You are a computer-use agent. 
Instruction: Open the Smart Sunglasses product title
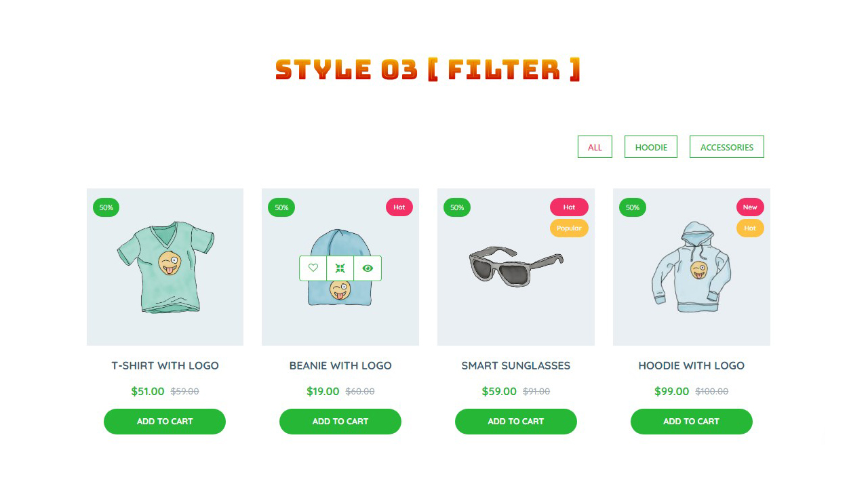[x=516, y=366]
